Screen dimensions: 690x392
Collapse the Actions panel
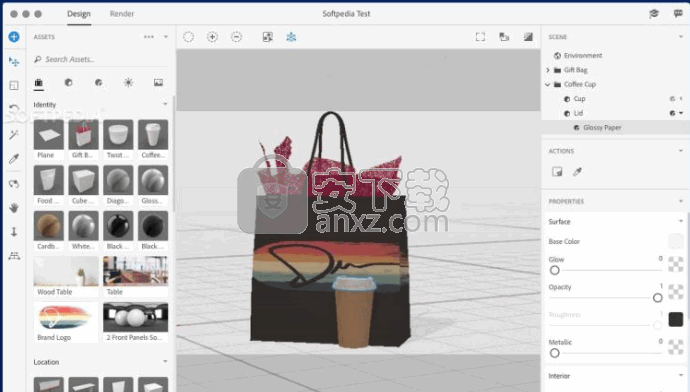click(x=681, y=151)
